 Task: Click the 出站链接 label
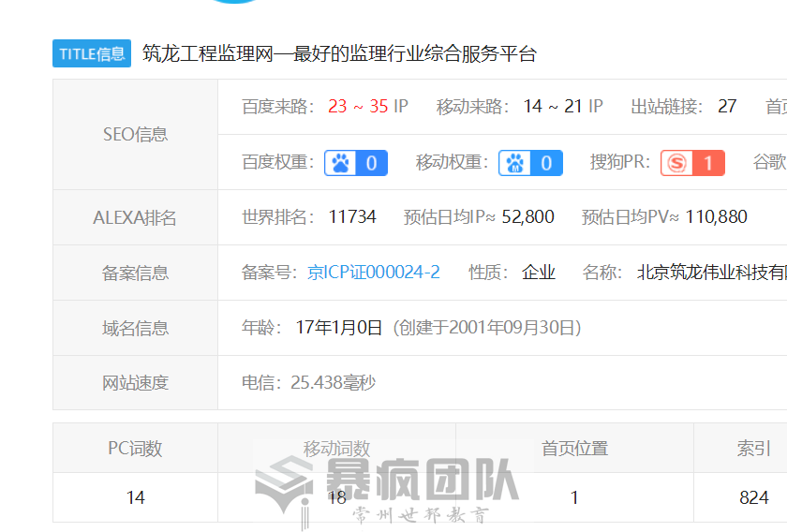point(667,107)
